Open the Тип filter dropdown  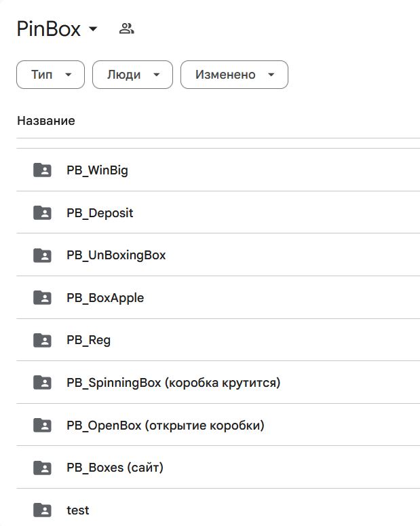point(50,75)
